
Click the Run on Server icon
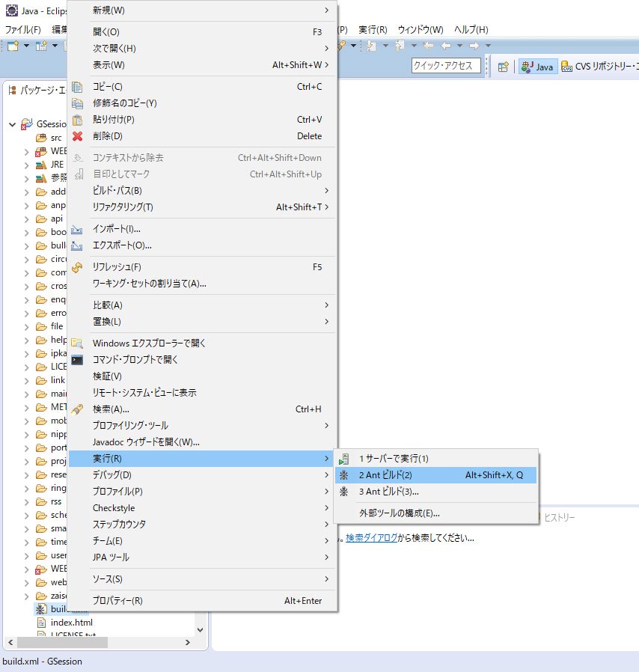(x=343, y=459)
